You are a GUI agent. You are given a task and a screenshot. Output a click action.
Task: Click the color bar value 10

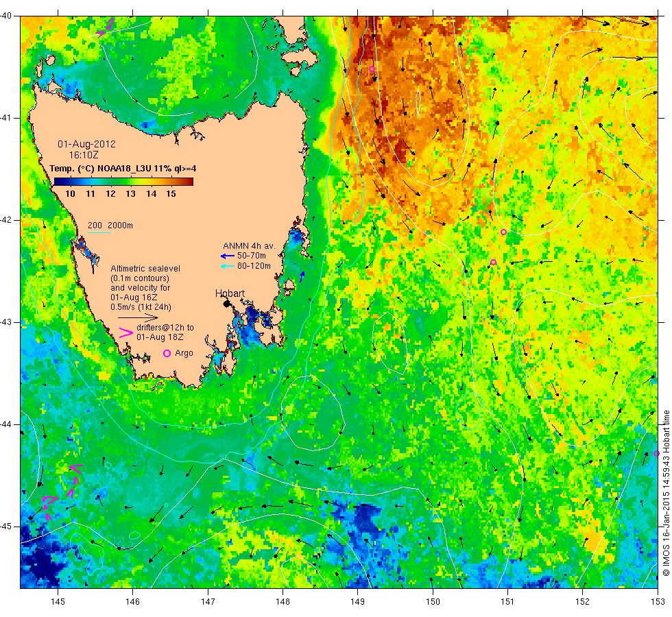click(70, 193)
